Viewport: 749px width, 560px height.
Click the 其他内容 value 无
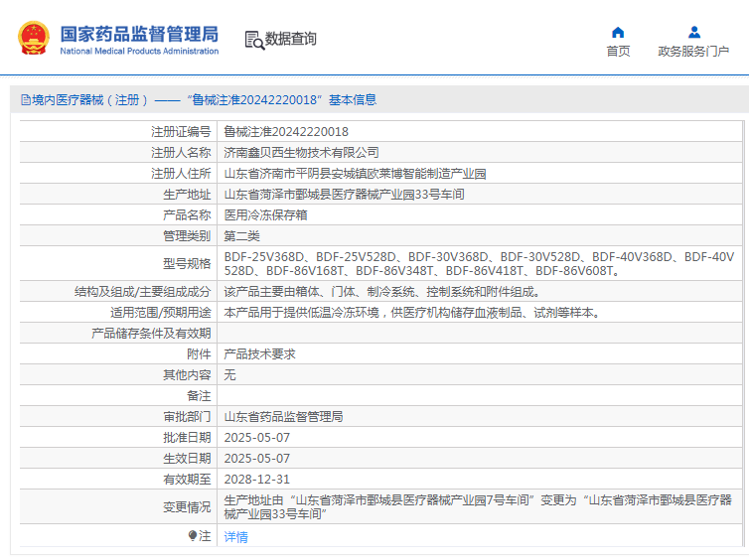click(229, 375)
